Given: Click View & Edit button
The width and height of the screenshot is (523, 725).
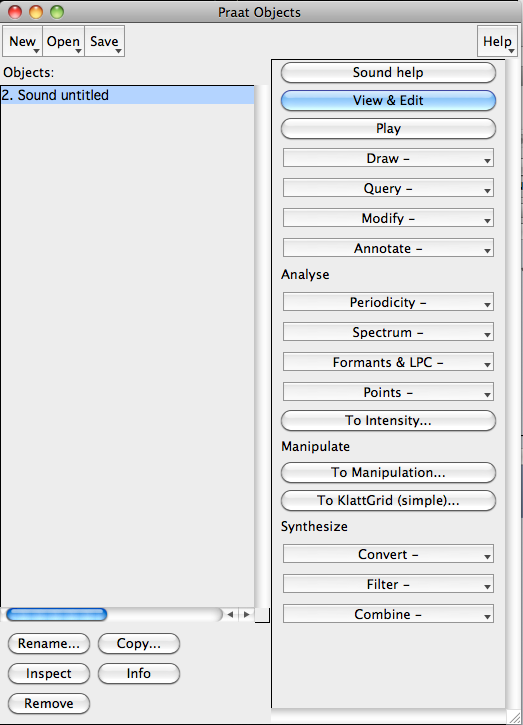Looking at the screenshot, I should pyautogui.click(x=388, y=100).
